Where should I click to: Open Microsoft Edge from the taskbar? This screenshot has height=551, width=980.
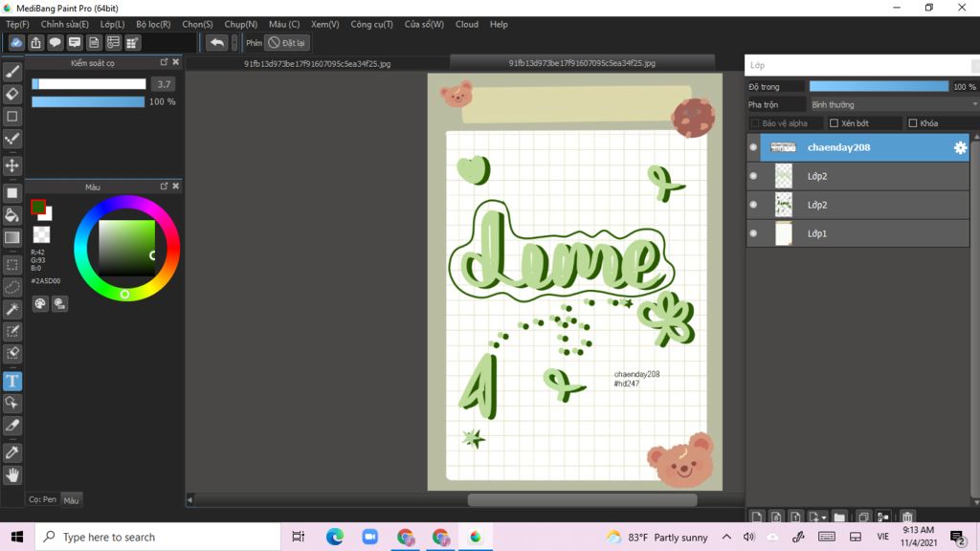pyautogui.click(x=334, y=537)
